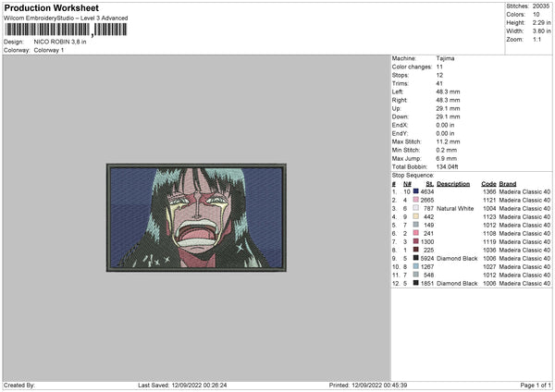The width and height of the screenshot is (555, 392).
Task: Click the Created By label
Action: point(19,385)
